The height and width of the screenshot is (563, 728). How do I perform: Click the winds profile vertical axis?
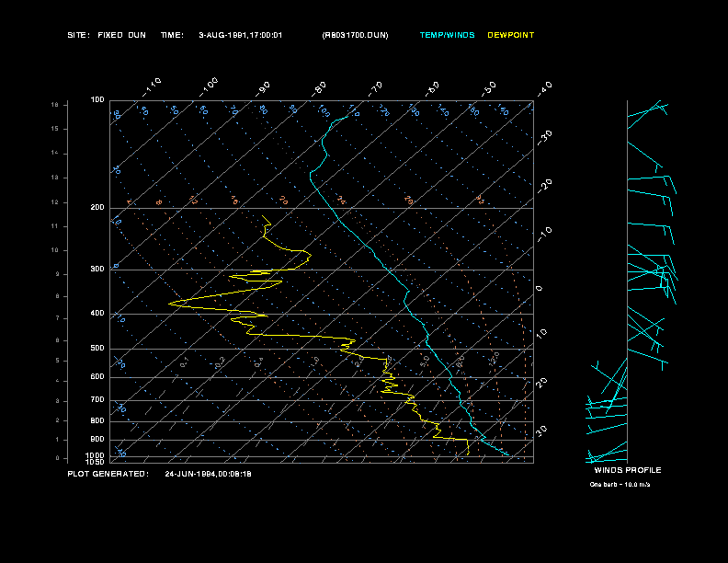click(627, 281)
